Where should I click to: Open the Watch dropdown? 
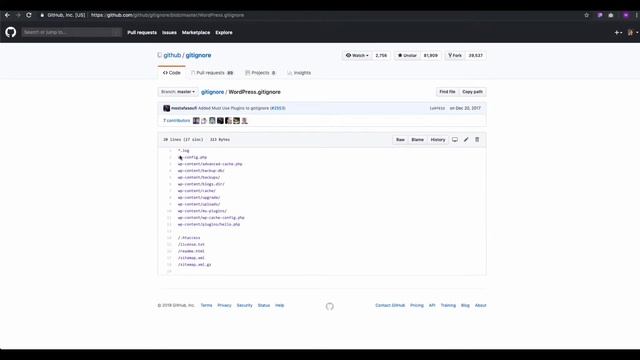(x=357, y=56)
